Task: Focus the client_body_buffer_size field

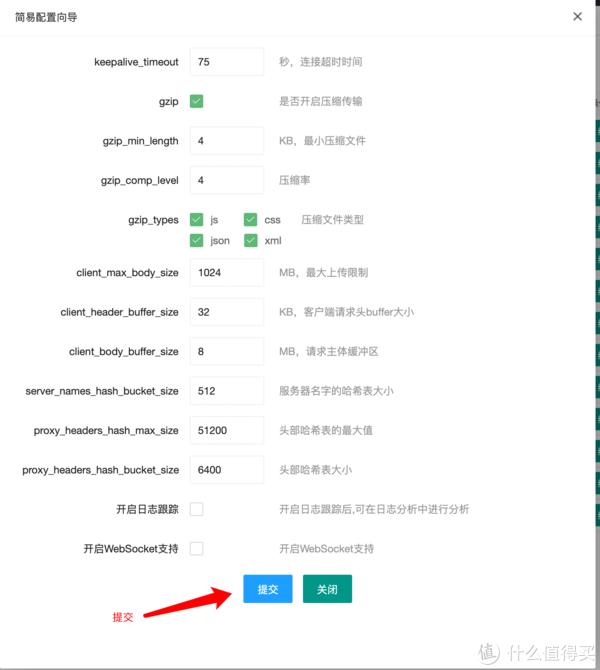Action: point(227,351)
